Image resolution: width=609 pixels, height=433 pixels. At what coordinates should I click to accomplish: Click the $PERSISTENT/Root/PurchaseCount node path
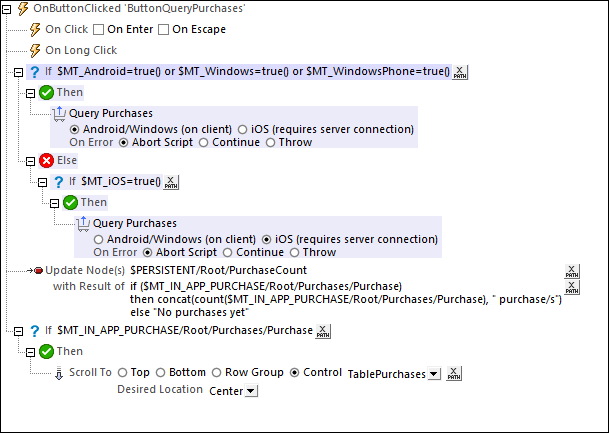(x=219, y=270)
